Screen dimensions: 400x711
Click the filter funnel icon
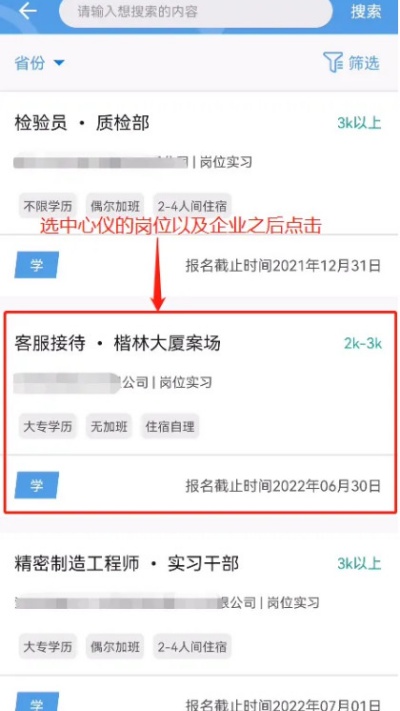pos(333,63)
